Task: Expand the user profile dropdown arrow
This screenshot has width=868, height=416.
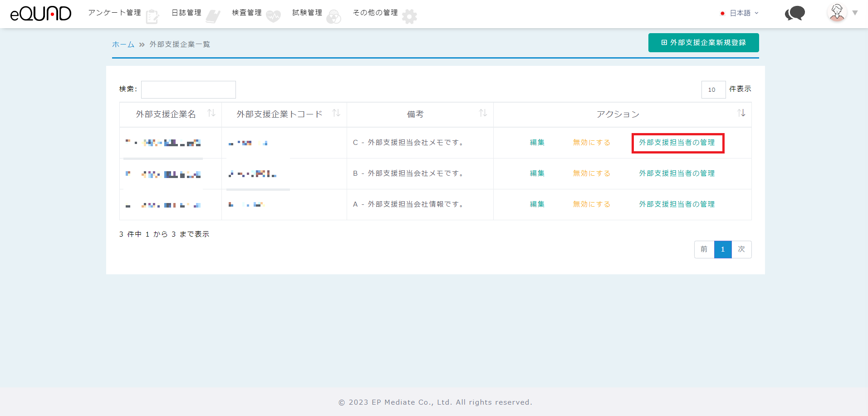Action: coord(855,13)
